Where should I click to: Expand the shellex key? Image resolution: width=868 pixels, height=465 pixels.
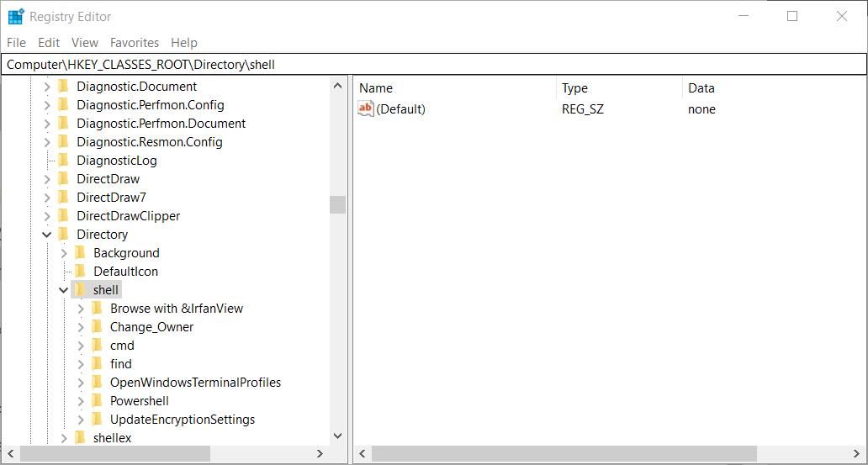[64, 438]
